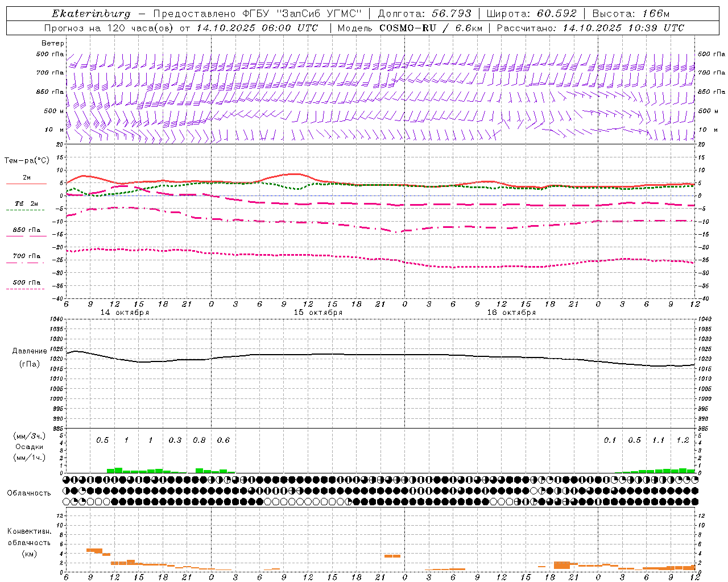Image resolution: width=728 pixels, height=582 pixels.
Task: Select the Прогноз на 120 часа(ов) text
Action: tap(110, 28)
